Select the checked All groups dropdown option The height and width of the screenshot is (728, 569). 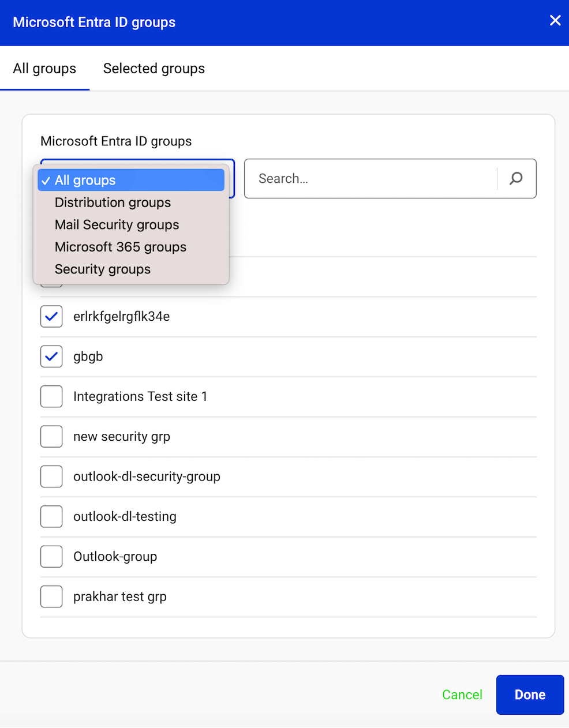85,181
